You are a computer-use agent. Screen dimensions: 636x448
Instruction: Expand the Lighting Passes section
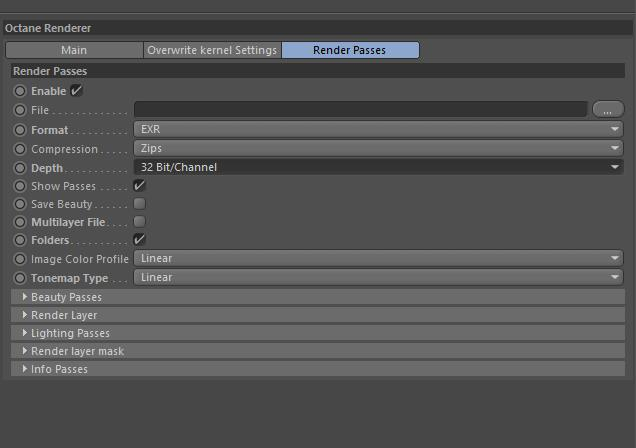coord(318,333)
